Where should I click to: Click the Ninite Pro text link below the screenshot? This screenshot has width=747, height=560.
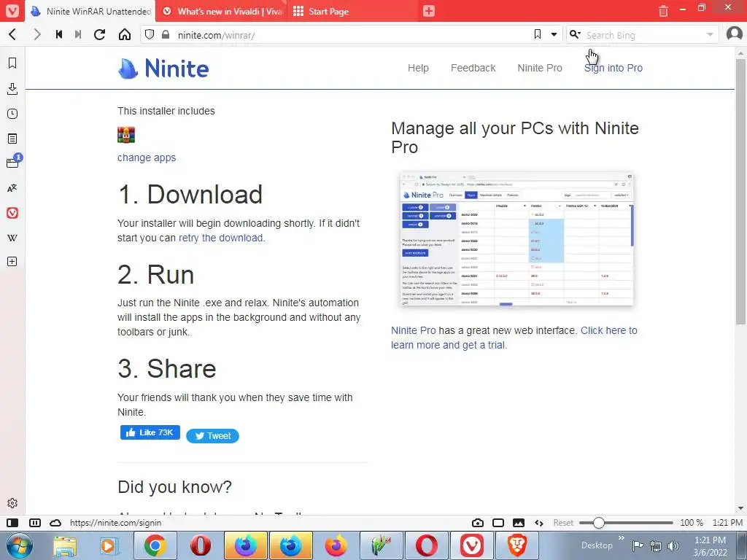[x=413, y=330]
